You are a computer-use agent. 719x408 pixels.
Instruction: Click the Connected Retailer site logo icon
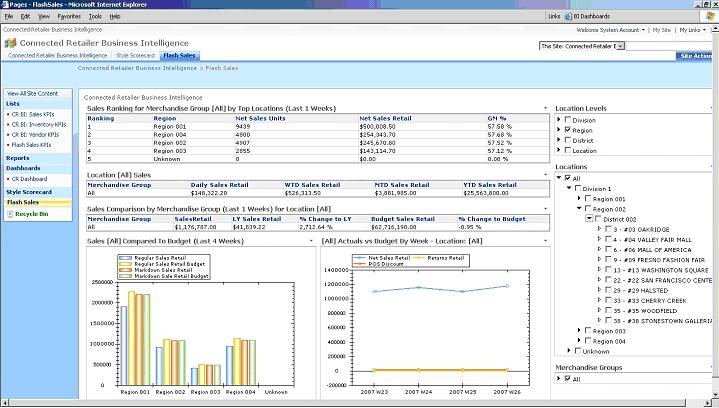(x=10, y=43)
